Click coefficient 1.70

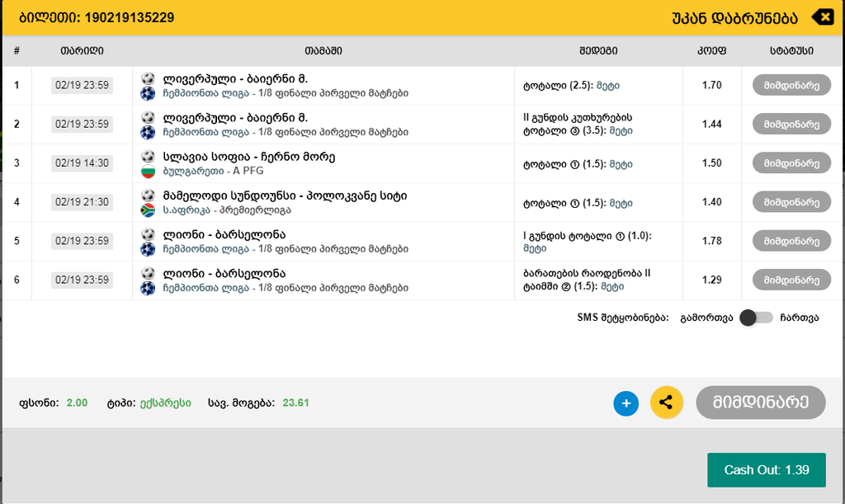pyautogui.click(x=712, y=85)
